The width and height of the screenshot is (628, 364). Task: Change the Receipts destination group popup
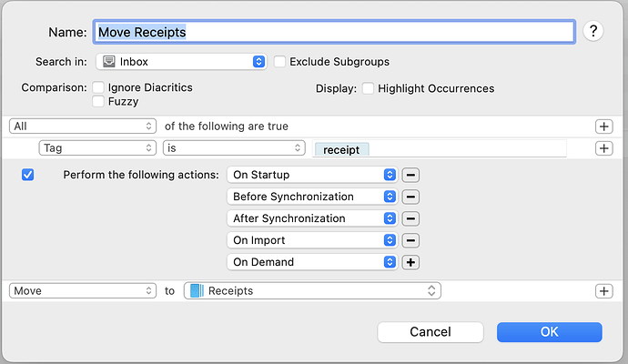312,290
